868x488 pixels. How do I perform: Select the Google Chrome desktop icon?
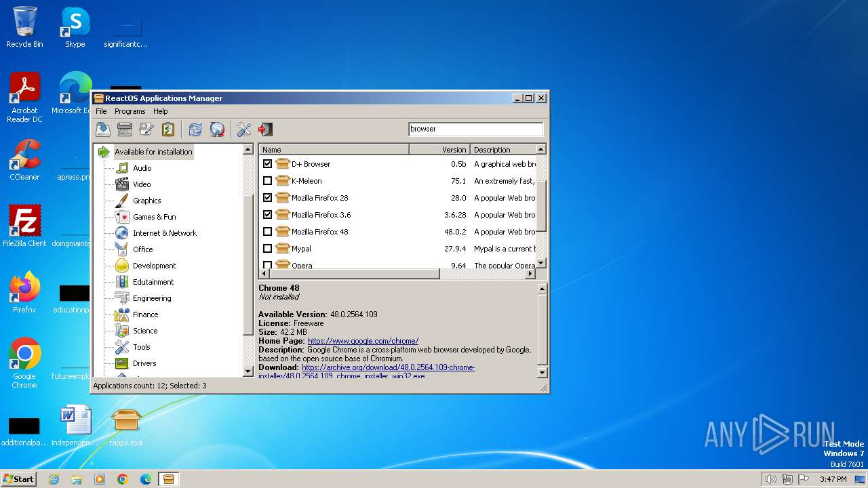pos(24,363)
